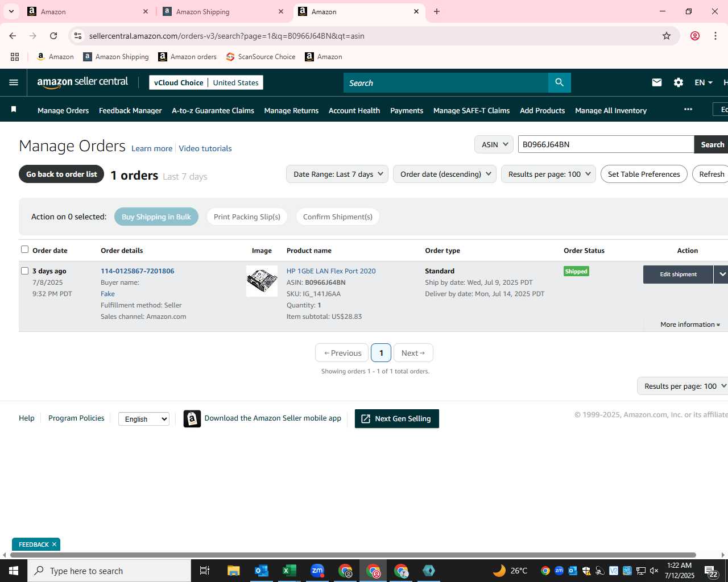Screen dimensions: 728x582
Task: Expand More information for the order
Action: [x=690, y=325]
